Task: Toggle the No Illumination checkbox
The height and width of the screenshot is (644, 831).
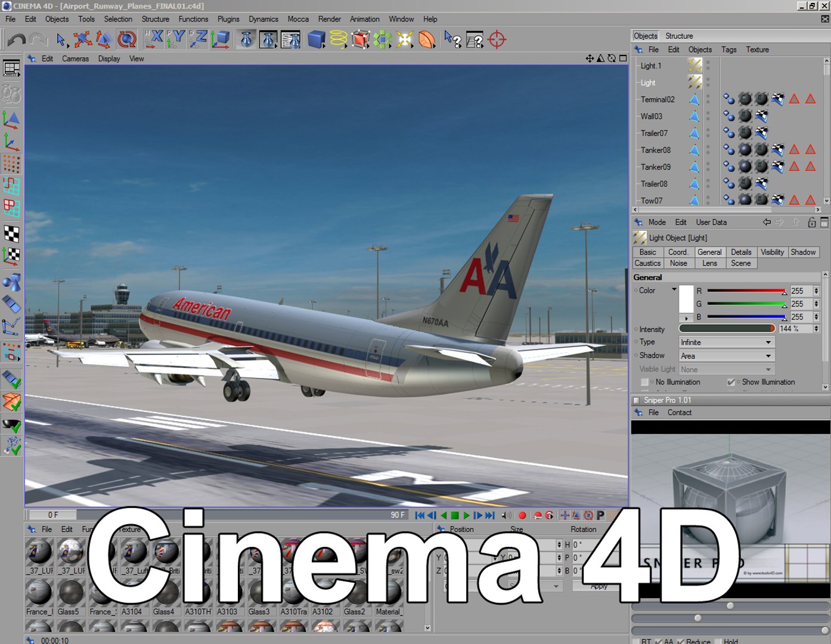Action: (644, 382)
